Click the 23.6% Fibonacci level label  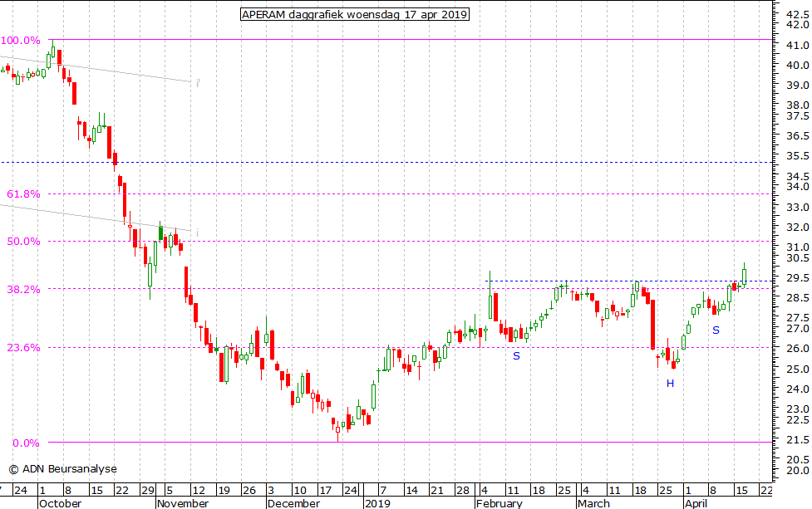pos(23,348)
